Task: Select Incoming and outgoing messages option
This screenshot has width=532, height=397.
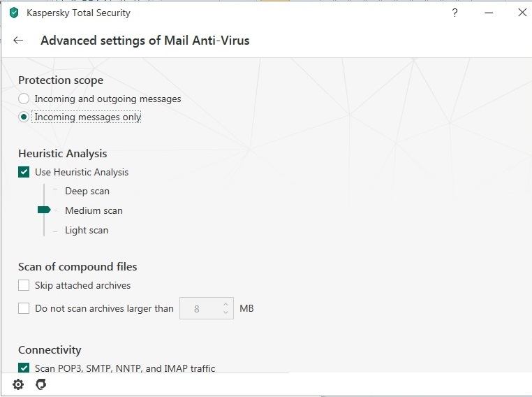Action: (x=24, y=99)
